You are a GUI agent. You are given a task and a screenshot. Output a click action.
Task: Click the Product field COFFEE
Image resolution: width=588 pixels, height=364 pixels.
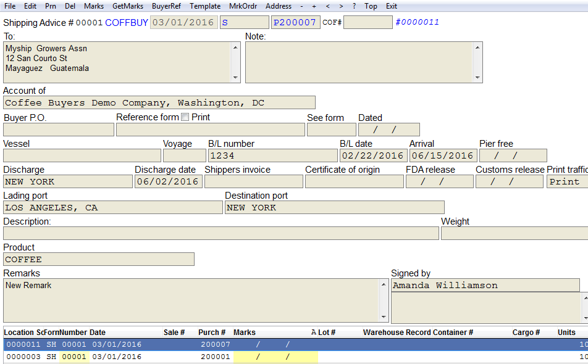(99, 259)
